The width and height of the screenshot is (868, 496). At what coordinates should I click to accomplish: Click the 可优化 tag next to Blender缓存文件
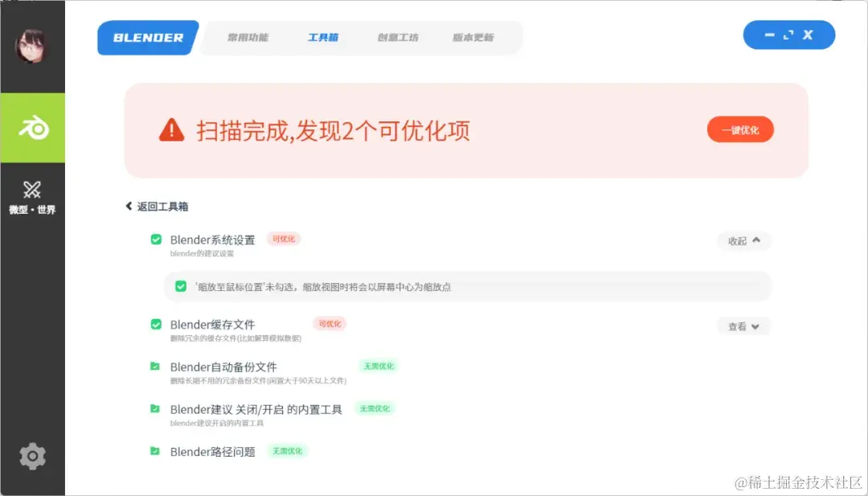[330, 323]
